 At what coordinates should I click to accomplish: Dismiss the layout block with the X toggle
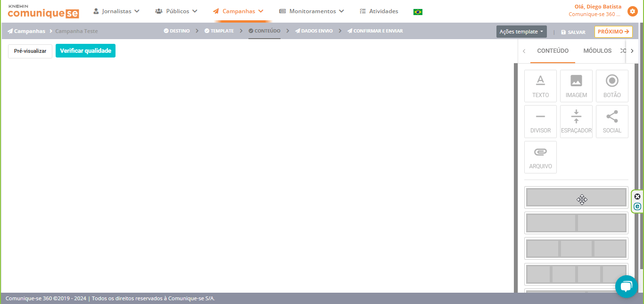pos(637,196)
